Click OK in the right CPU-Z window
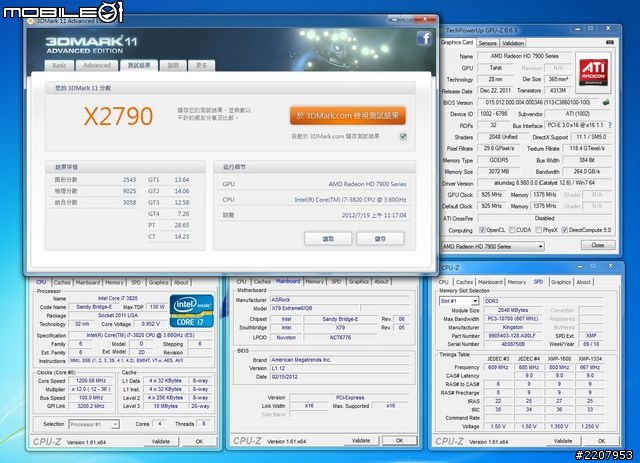 (x=602, y=441)
